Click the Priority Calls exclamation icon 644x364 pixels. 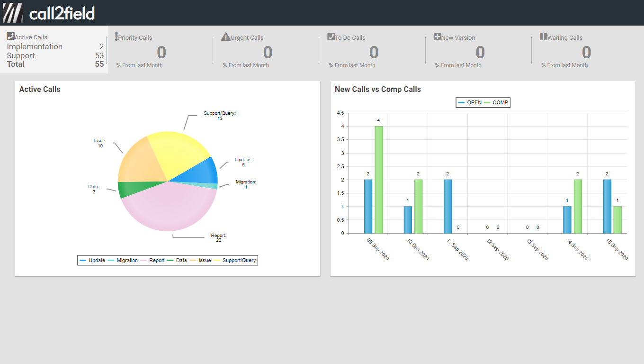click(116, 36)
